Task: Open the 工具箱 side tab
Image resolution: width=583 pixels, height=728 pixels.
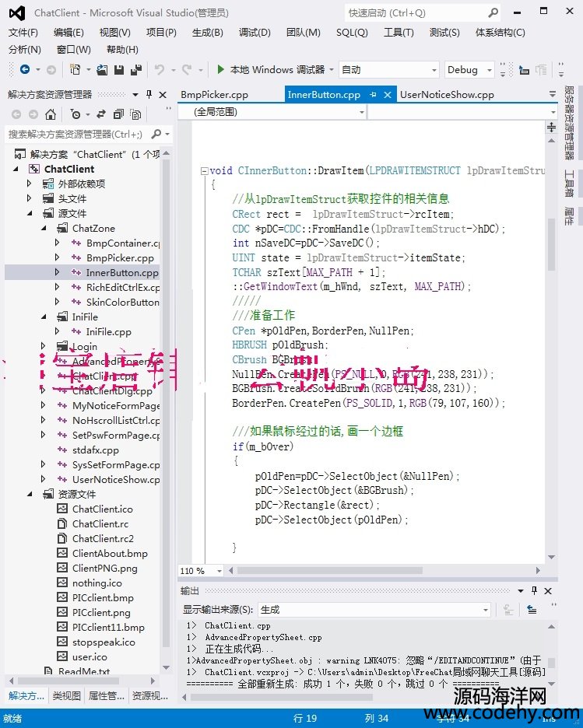Action: coord(569,184)
